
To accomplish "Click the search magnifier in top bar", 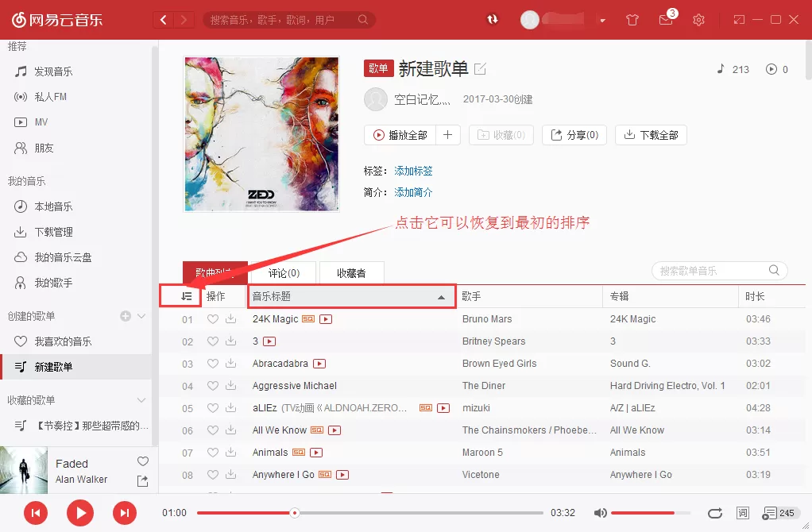I will [363, 20].
